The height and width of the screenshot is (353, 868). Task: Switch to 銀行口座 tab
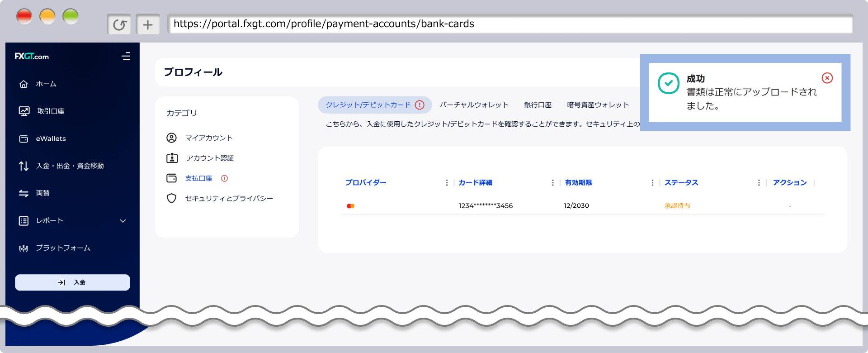[538, 105]
